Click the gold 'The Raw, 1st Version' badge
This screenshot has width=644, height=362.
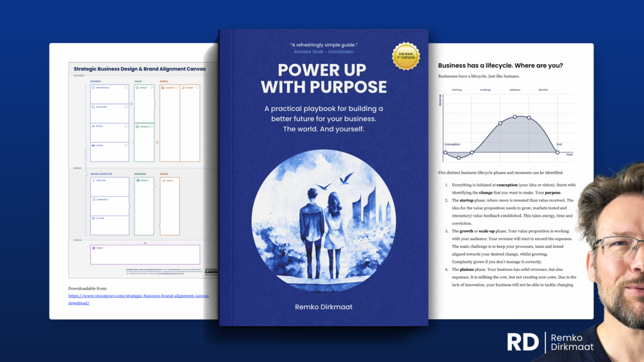[x=406, y=56]
